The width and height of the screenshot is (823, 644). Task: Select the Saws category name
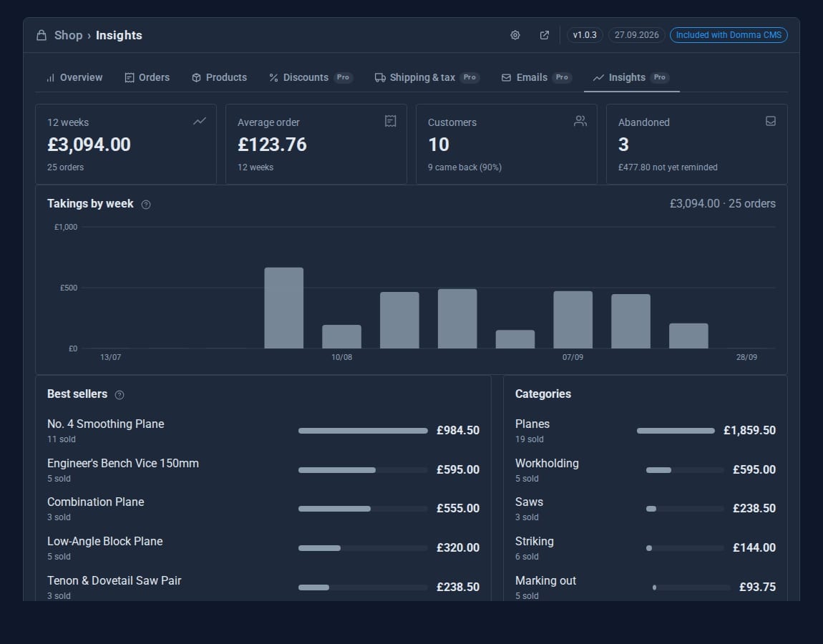tap(529, 502)
